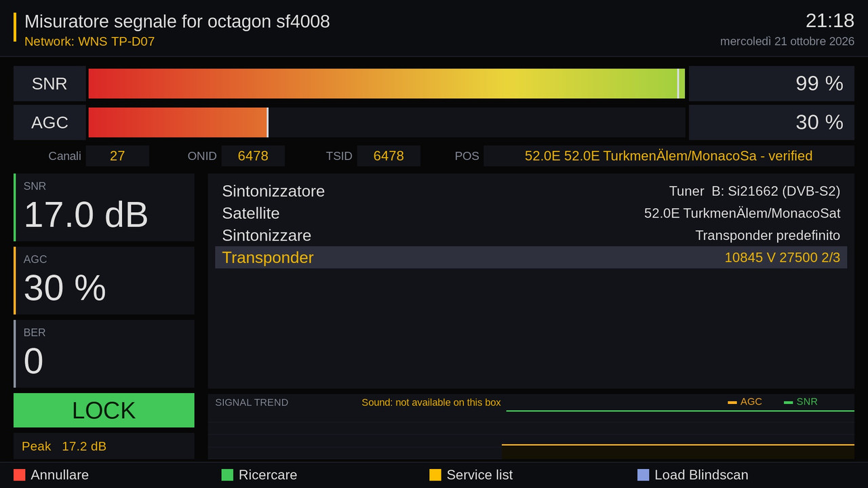Image resolution: width=868 pixels, height=488 pixels.
Task: Open the Service list label
Action: coord(479,475)
